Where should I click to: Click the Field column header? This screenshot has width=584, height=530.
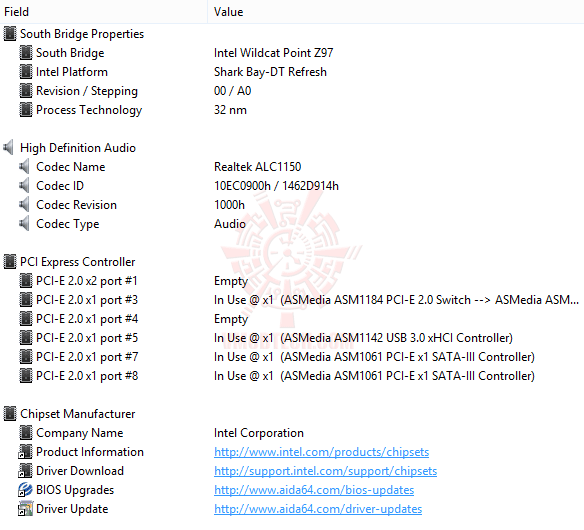click(x=104, y=12)
